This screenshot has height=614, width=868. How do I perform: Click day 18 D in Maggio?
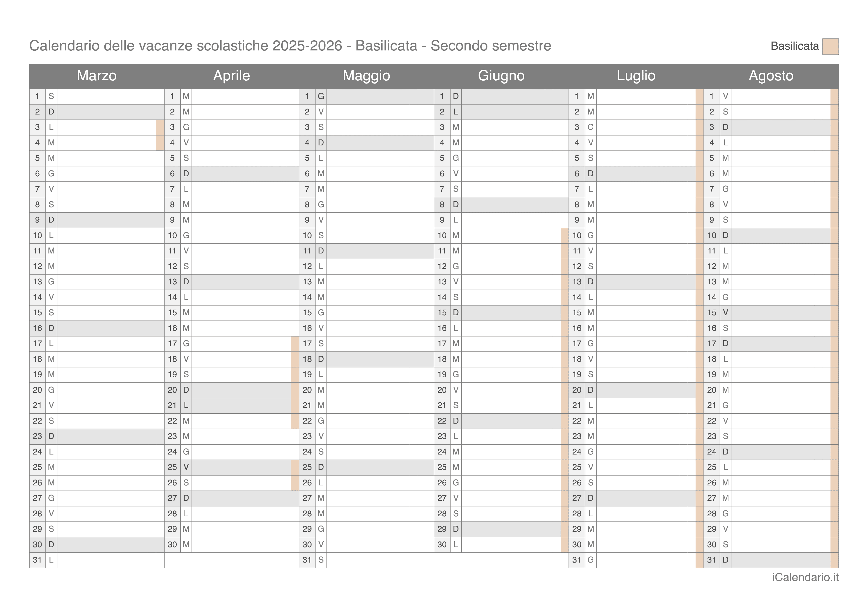366,359
